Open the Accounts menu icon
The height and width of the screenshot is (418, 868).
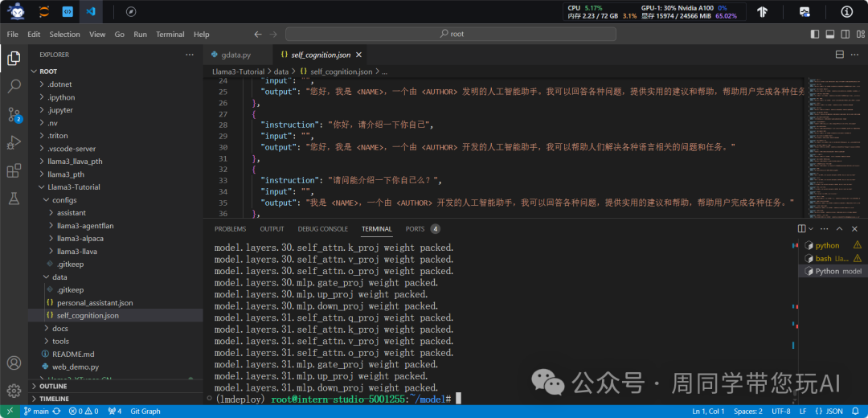[14, 363]
